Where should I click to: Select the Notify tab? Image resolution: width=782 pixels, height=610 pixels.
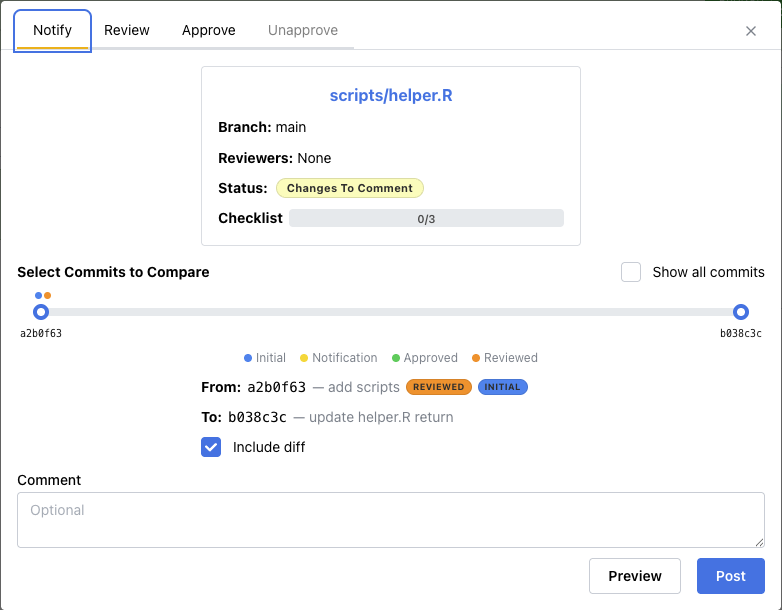(x=53, y=30)
